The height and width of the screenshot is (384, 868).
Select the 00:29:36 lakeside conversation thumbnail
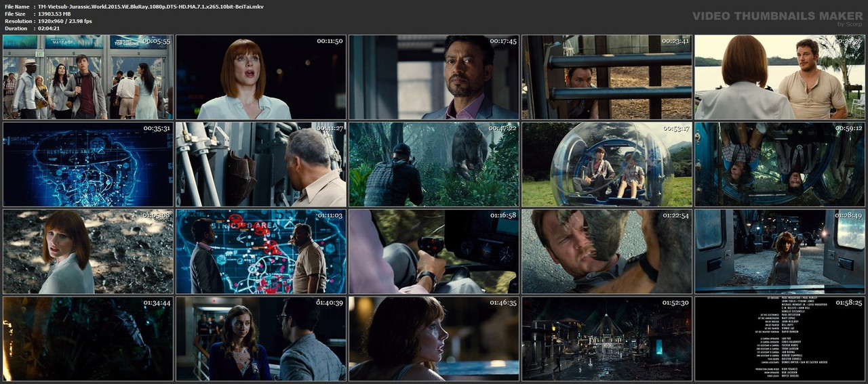pyautogui.click(x=780, y=77)
